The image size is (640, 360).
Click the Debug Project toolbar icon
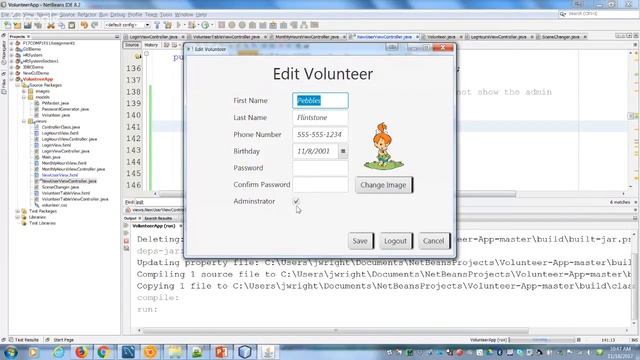[192, 25]
